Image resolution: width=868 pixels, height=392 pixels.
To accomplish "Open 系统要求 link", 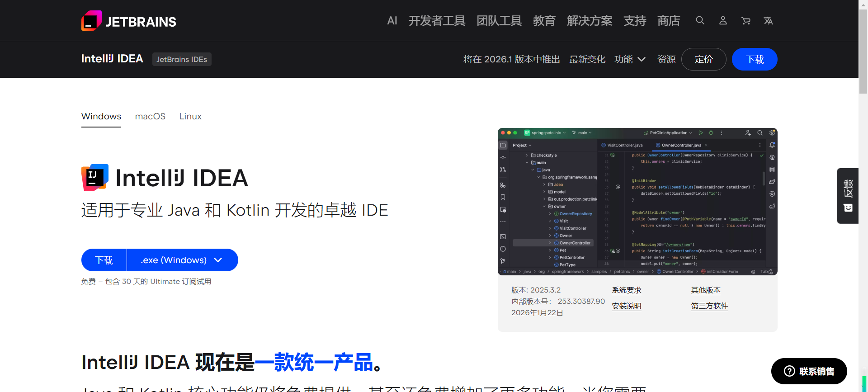I will [x=627, y=290].
